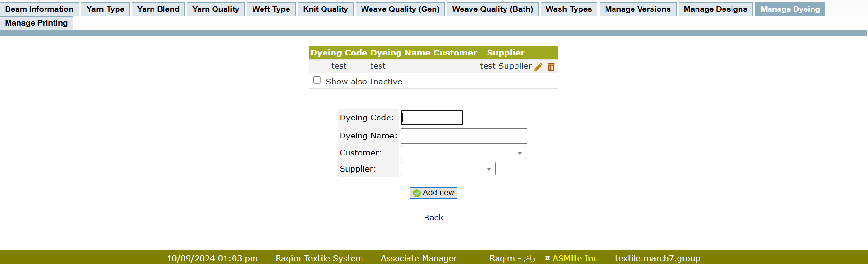Open the Manage Designs tab
This screenshot has width=868, height=264.
click(x=715, y=9)
